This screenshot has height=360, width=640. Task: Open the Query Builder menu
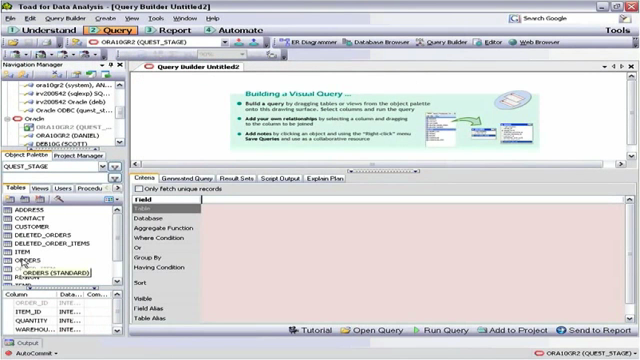[x=65, y=18]
